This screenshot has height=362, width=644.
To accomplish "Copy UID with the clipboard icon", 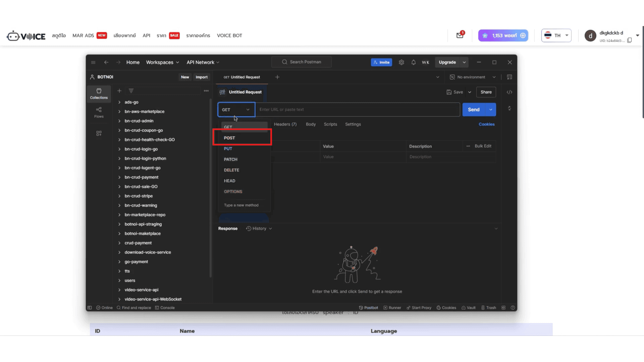I will [629, 41].
